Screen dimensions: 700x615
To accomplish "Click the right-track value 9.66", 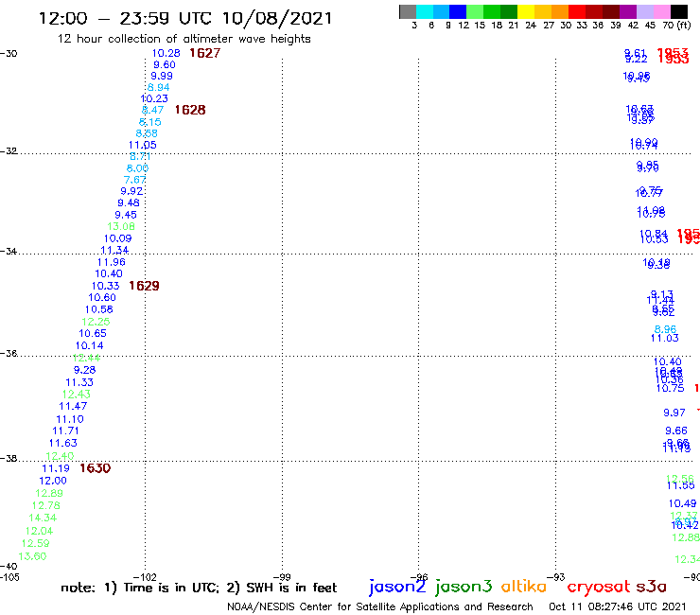I will [x=676, y=431].
